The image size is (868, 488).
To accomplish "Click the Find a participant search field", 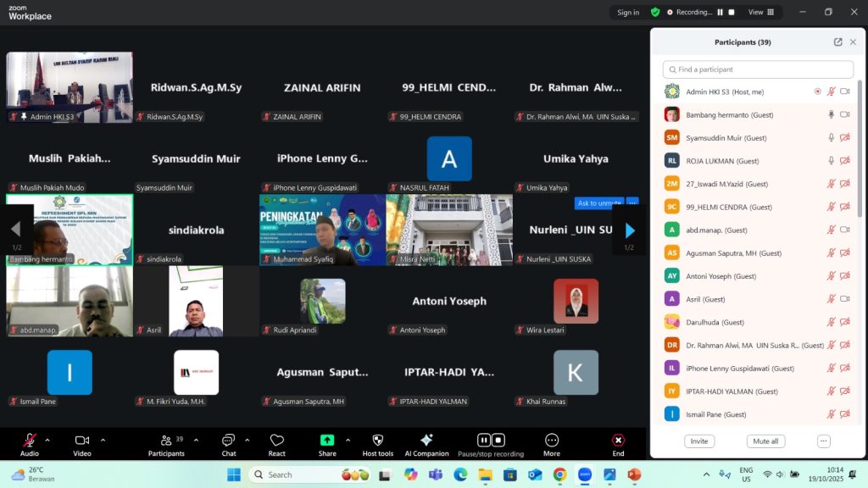I will pos(759,69).
